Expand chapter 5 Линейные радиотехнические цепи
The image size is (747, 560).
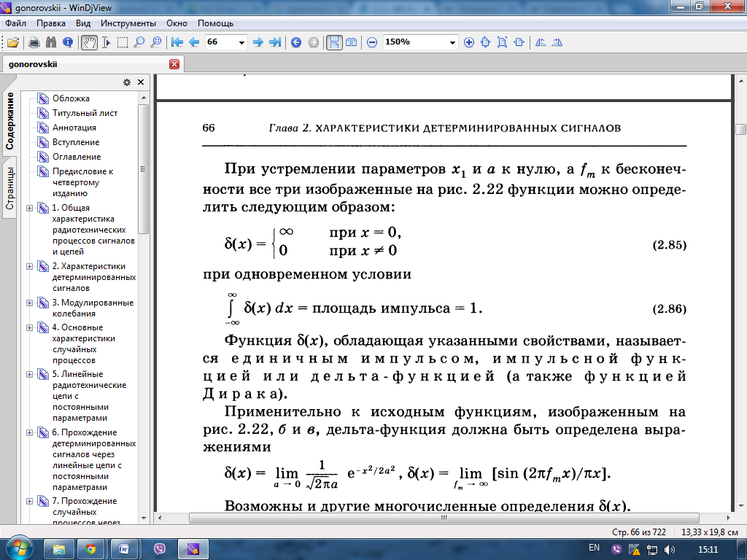click(x=29, y=374)
